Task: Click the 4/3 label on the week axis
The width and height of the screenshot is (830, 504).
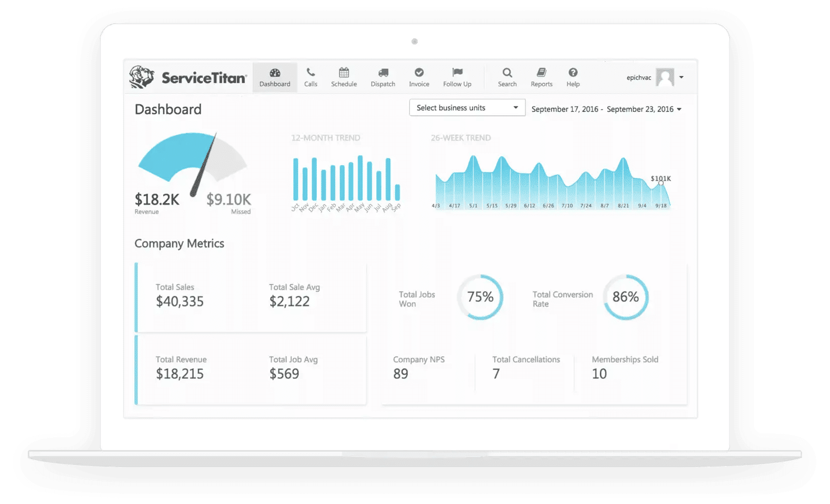Action: point(436,206)
